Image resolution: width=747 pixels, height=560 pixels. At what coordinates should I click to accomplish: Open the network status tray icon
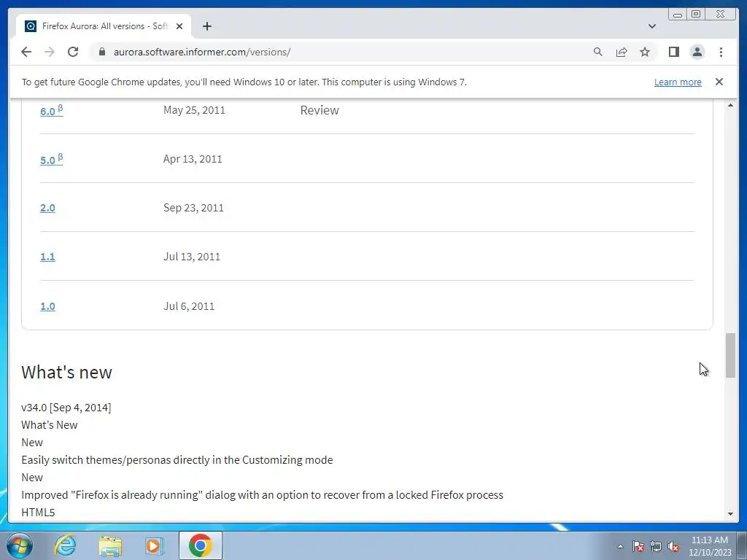coord(656,546)
